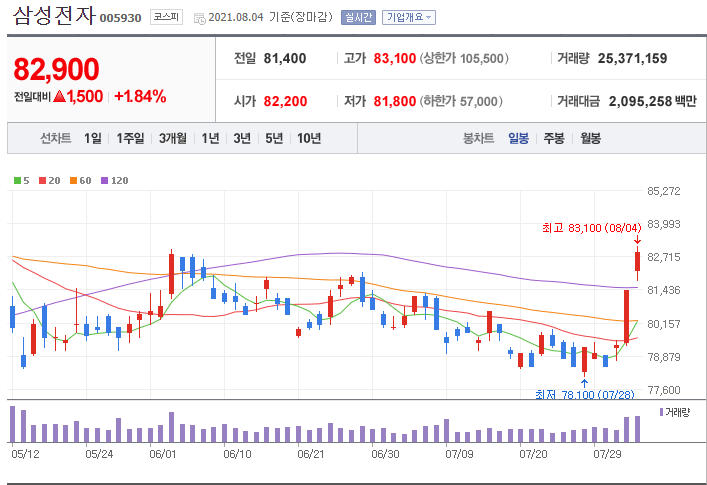Select the 1년 line chart tab
This screenshot has height=485, width=707.
pos(210,138)
